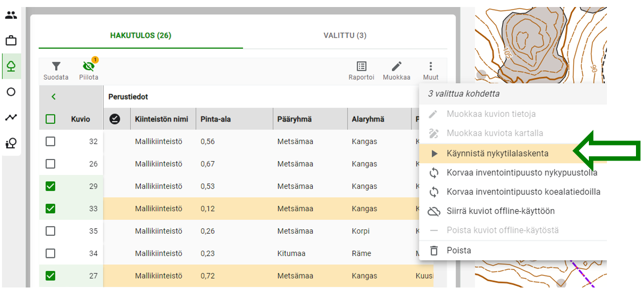Check the checkbox for kuvio 26

(x=51, y=164)
